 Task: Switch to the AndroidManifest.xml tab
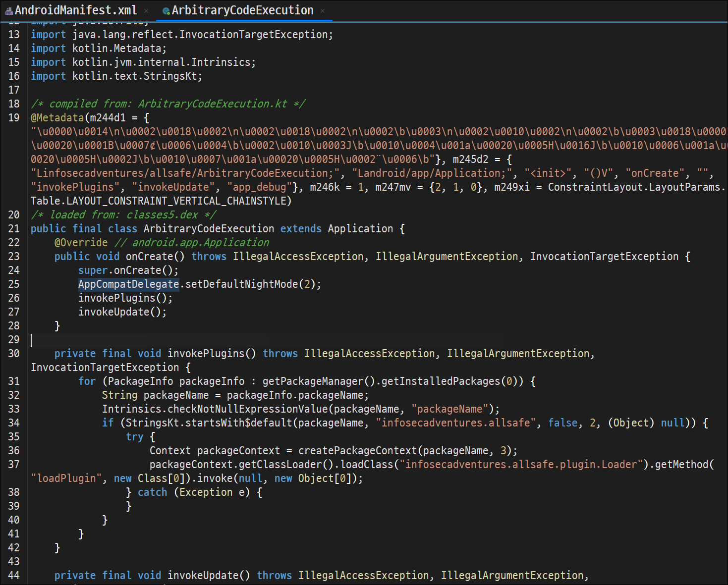click(76, 10)
